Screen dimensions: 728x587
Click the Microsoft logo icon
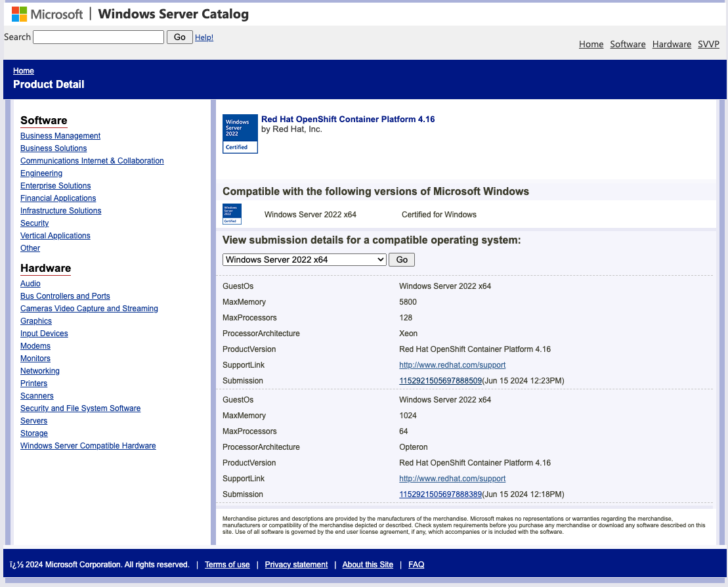(x=20, y=14)
